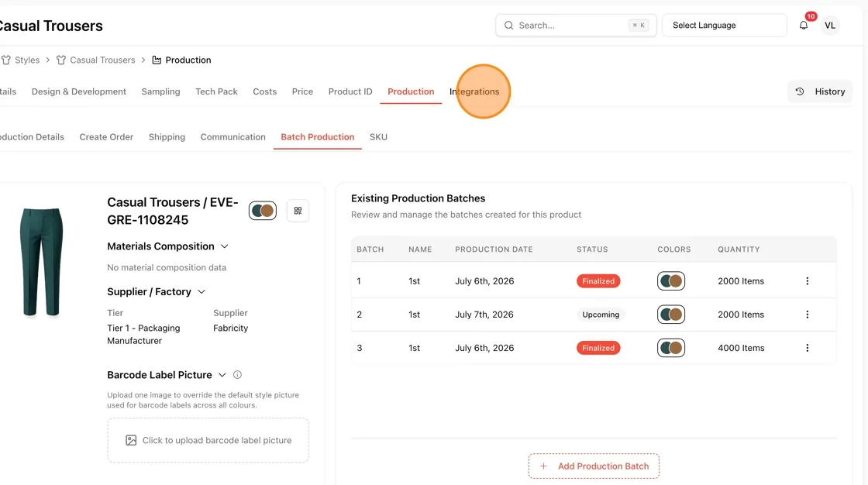Open the Select Language dropdown

(724, 26)
